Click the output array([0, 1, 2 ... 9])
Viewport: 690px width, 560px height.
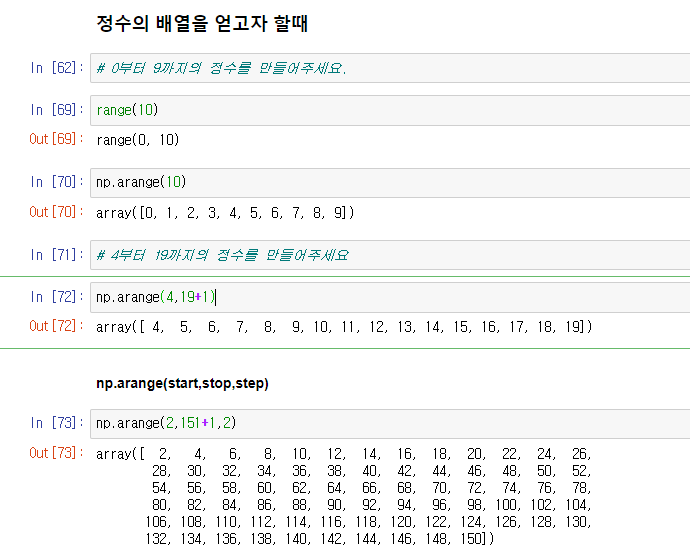225,213
